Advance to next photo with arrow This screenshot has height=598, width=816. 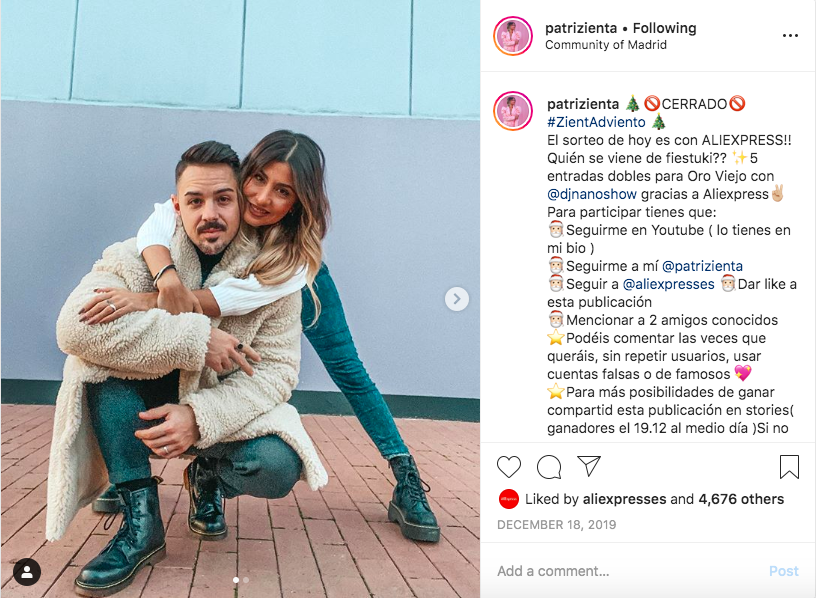pyautogui.click(x=456, y=299)
